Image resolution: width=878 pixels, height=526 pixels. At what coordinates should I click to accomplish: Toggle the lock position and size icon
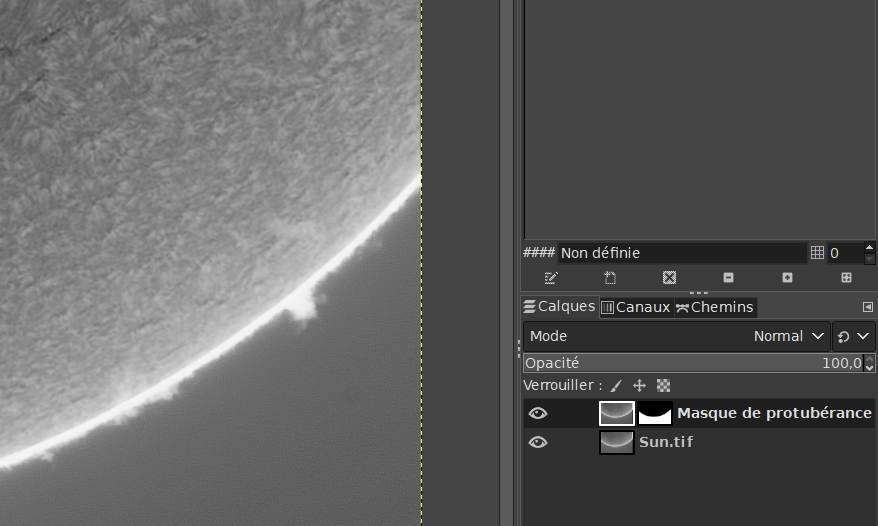639,385
